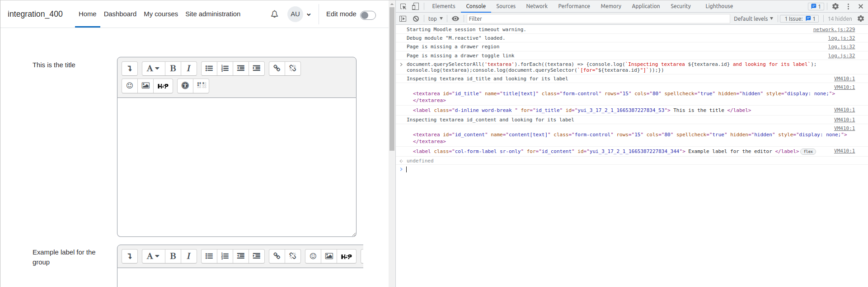Viewport: 868px width, 287px height.
Task: Open screenreader helper in title editor
Action: (201, 86)
